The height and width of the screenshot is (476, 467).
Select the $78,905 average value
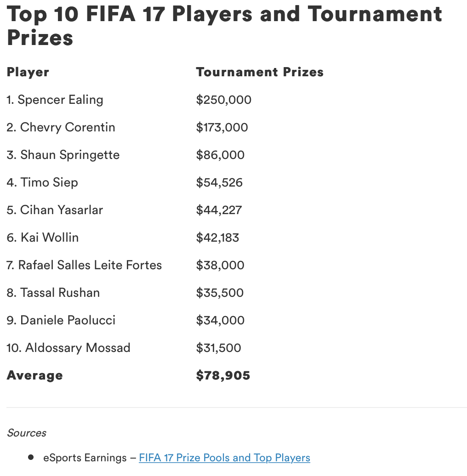click(x=223, y=375)
